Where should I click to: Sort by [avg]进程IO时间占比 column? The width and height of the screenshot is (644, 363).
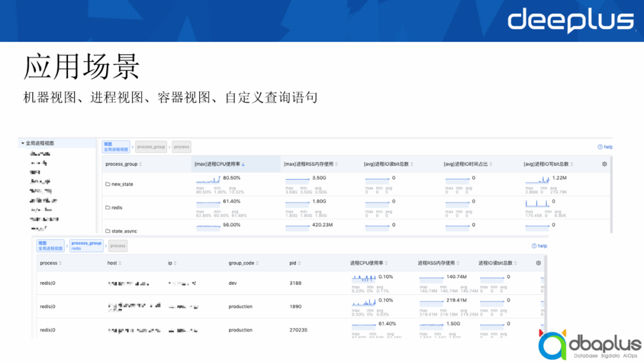click(491, 164)
